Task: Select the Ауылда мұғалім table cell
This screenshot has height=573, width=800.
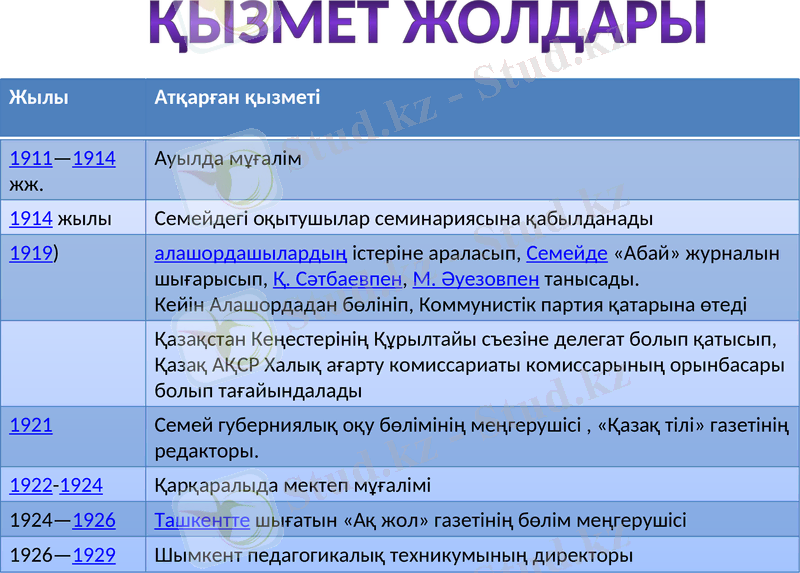Action: point(228,160)
